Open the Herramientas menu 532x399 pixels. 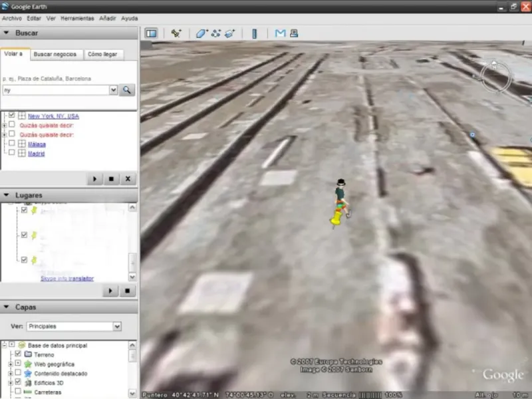[77, 18]
